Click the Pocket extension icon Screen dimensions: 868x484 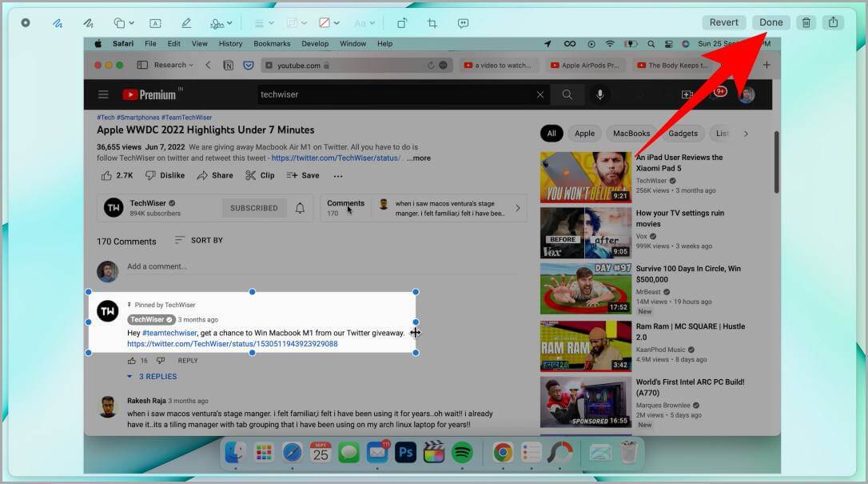point(249,66)
